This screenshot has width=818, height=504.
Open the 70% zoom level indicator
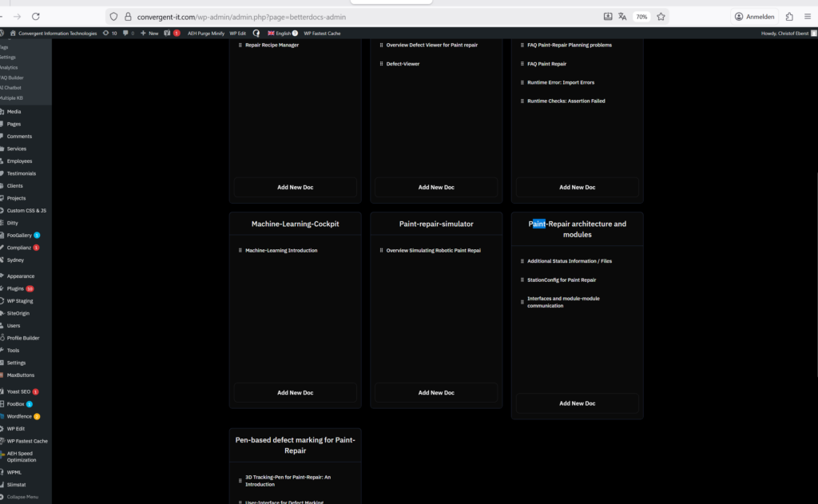[x=641, y=16]
